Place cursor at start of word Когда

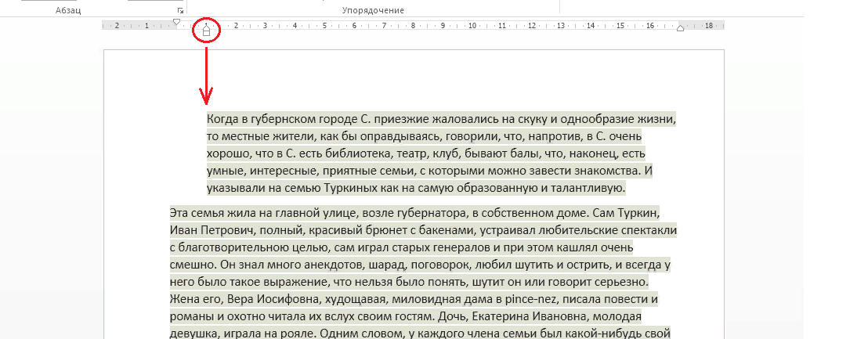(208, 119)
